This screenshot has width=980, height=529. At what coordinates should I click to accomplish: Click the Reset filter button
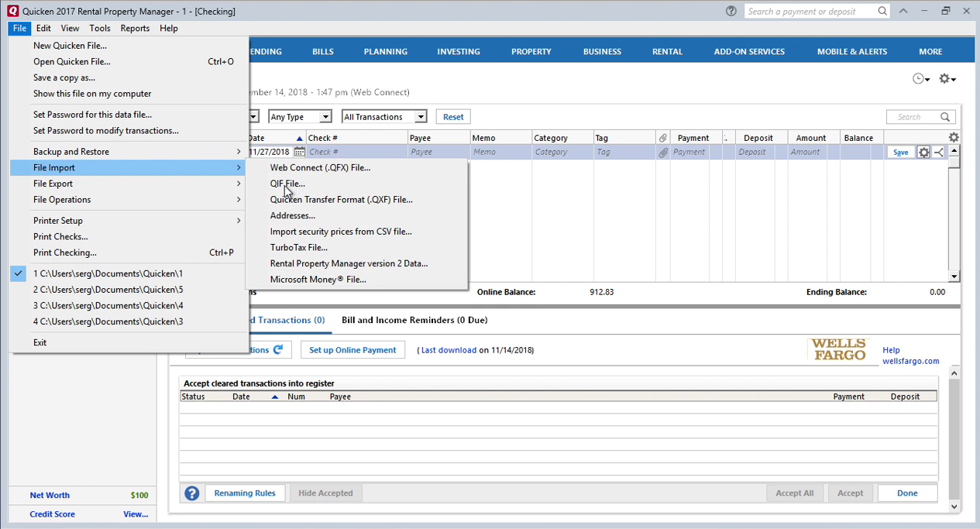click(x=453, y=117)
